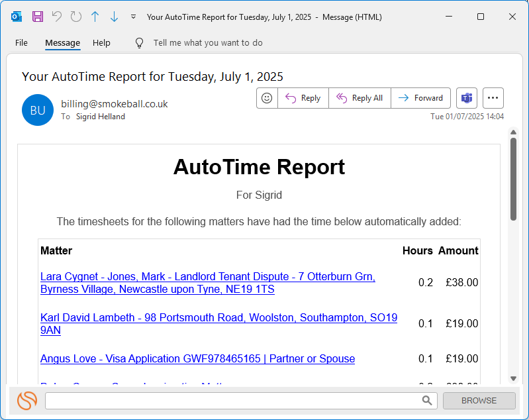This screenshot has height=420, width=529.
Task: Click scrollbar down arrow in message body
Action: tap(513, 378)
